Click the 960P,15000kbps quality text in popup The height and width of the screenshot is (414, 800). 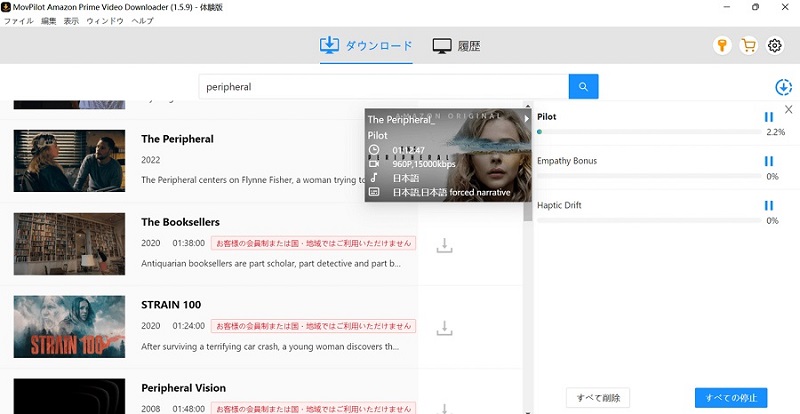[423, 164]
